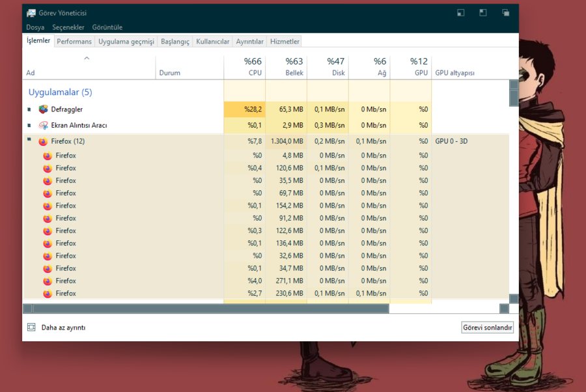Click the Daha az ayrıntı icon
The width and height of the screenshot is (586, 392).
[31, 328]
